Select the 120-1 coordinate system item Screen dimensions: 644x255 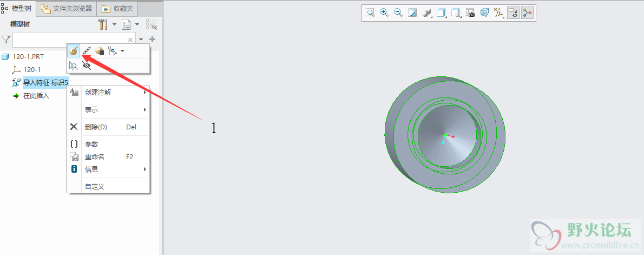pyautogui.click(x=31, y=70)
